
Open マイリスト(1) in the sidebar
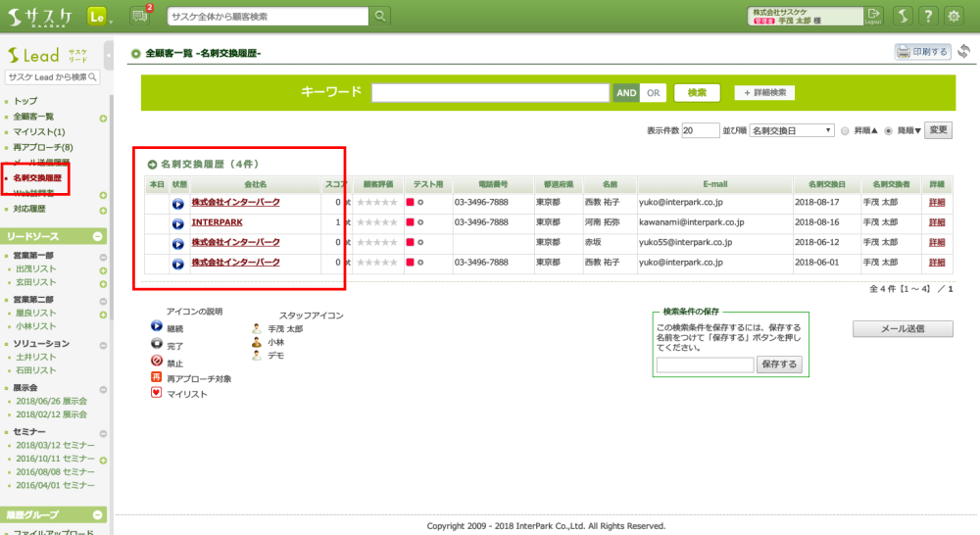tap(39, 131)
